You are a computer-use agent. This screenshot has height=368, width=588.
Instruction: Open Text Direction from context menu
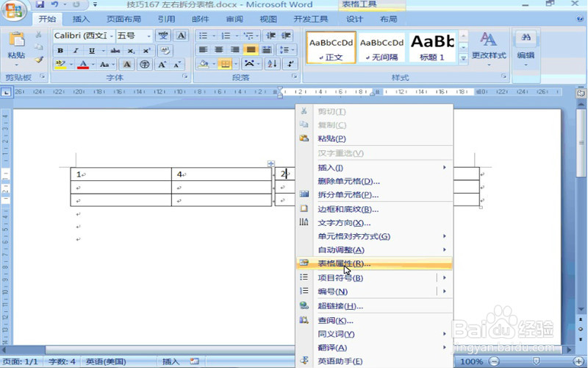[x=375, y=223]
